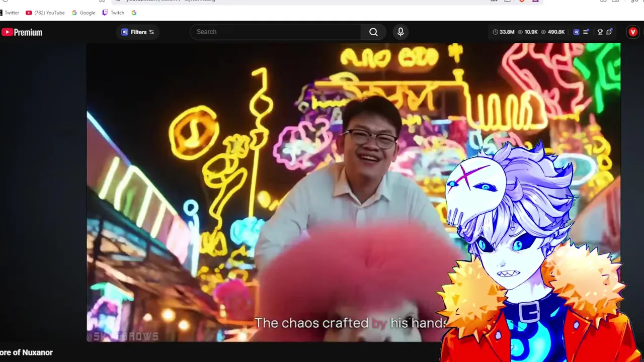
Task: Start voice search with microphone icon
Action: click(400, 32)
